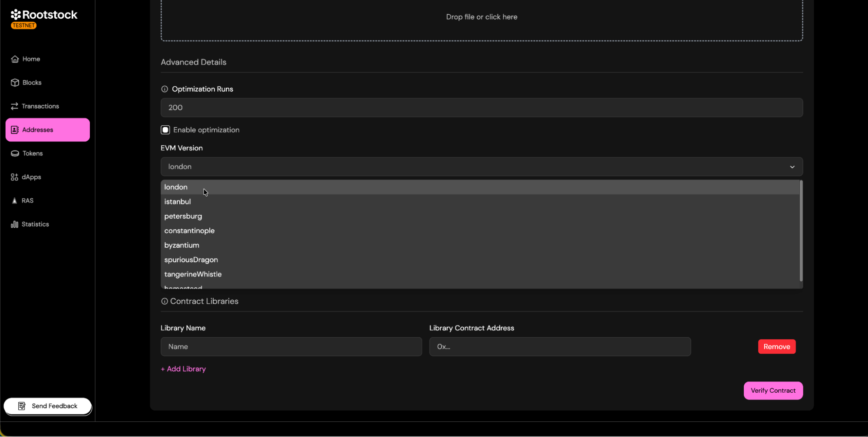Open the Addresses sidebar item

click(47, 130)
